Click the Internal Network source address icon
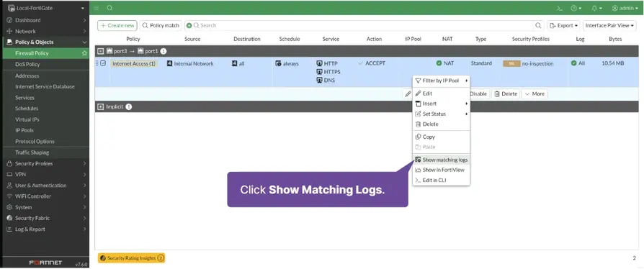Image resolution: width=644 pixels, height=269 pixels. click(169, 63)
